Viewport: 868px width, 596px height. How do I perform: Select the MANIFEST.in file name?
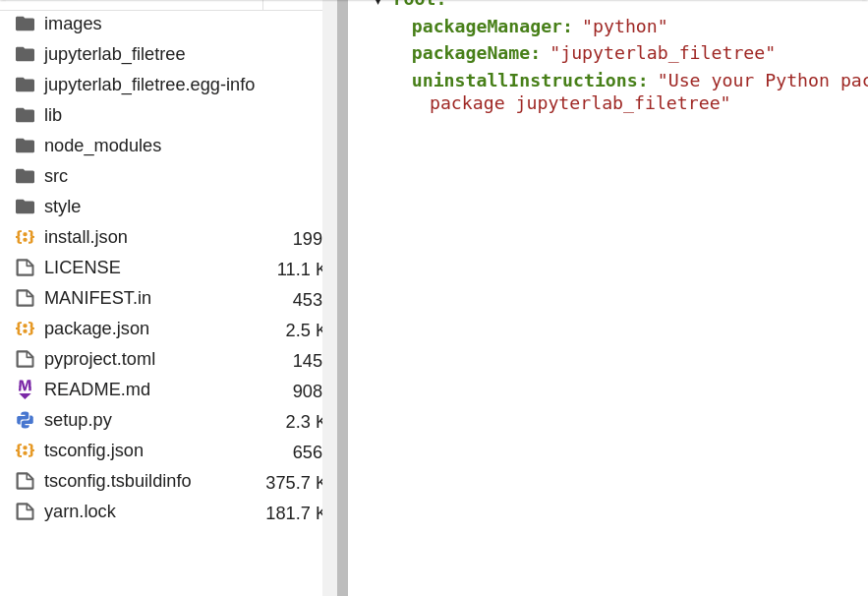(97, 298)
